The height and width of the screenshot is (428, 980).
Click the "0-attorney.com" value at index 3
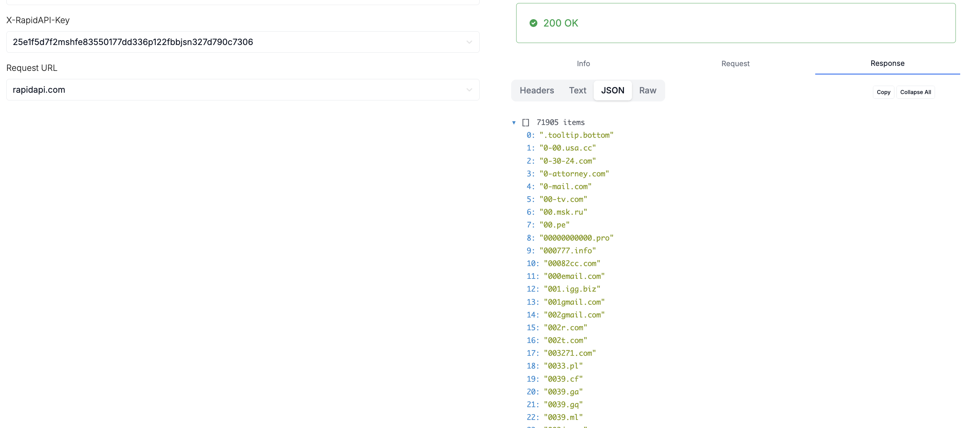click(x=575, y=174)
